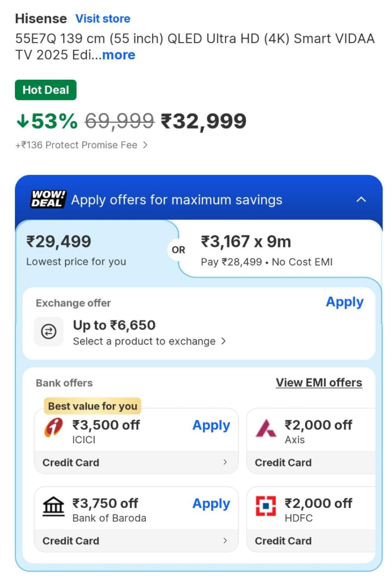Expand Bank of Baroda Credit Card details
The height and width of the screenshot is (580, 392).
pos(225,541)
